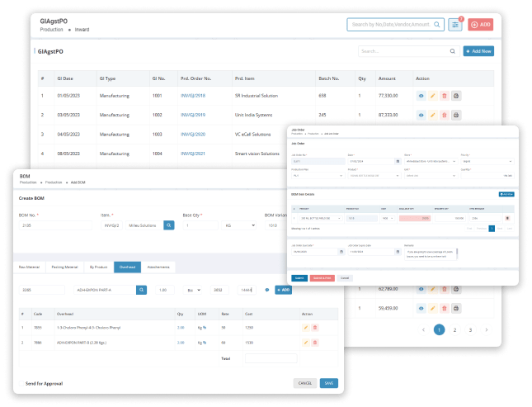Open the Store dropdown in Job Order
This screenshot has height=407, width=532.
pyautogui.click(x=431, y=161)
